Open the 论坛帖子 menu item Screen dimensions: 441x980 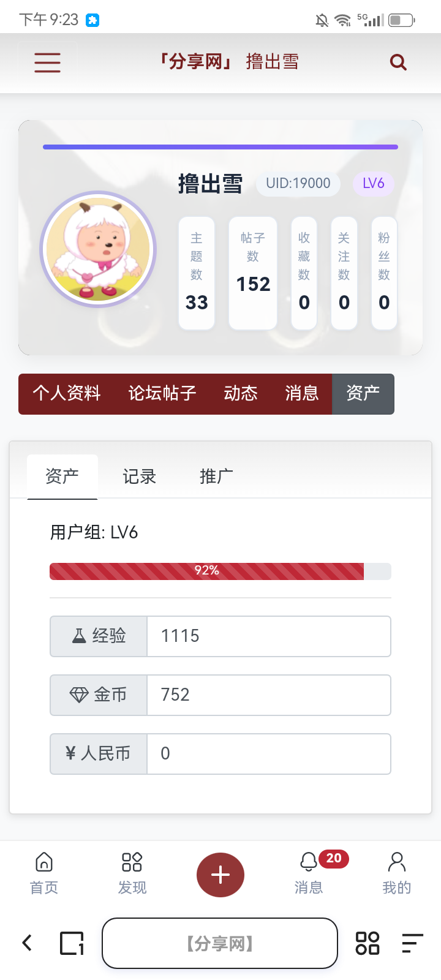tap(162, 394)
